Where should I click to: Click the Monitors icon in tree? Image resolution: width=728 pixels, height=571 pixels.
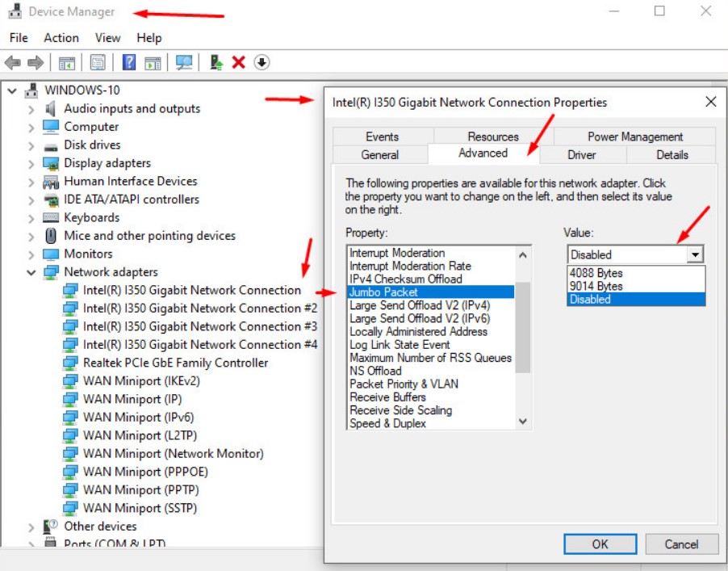point(51,254)
